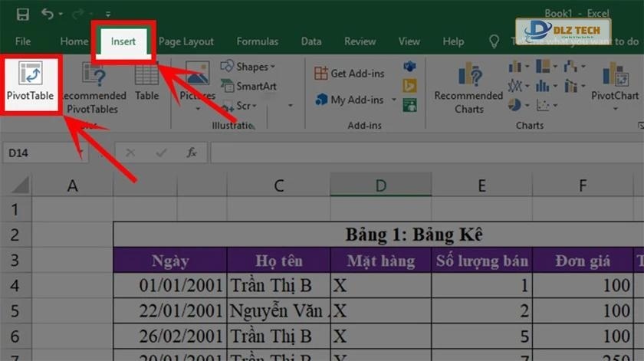
Task: Insert a Table from ribbon
Action: click(x=146, y=82)
